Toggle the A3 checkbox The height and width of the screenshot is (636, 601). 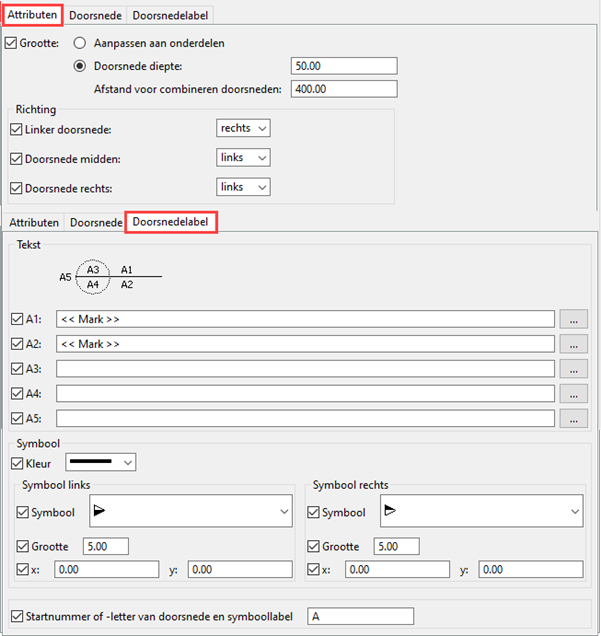pyautogui.click(x=17, y=369)
